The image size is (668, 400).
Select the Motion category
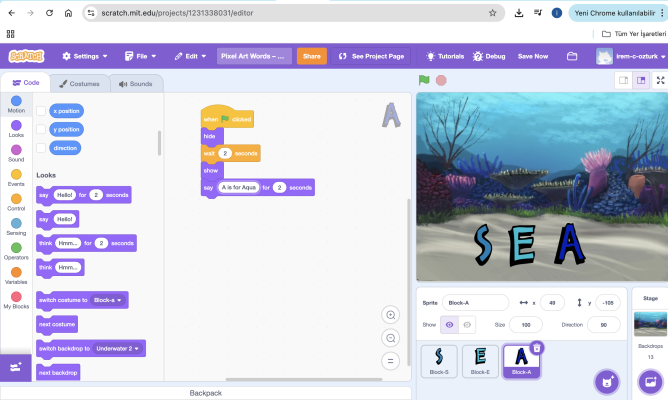[16, 104]
